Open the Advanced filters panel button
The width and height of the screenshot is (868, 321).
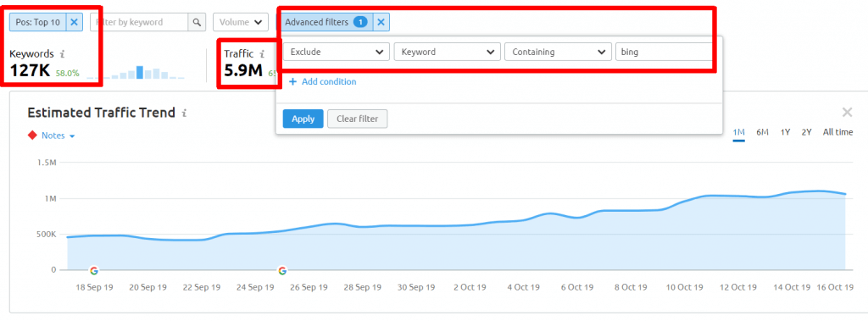tap(325, 22)
